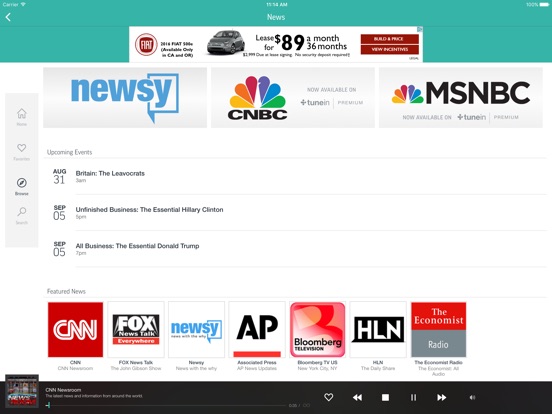Favorite CNN Newsroom with heart icon
The height and width of the screenshot is (414, 552).
click(x=328, y=397)
